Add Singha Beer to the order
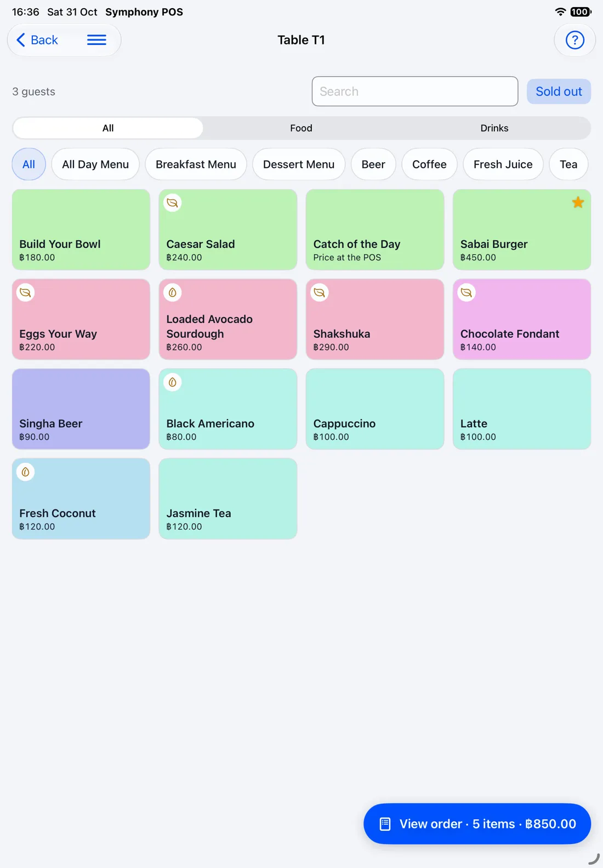The image size is (603, 868). click(81, 409)
